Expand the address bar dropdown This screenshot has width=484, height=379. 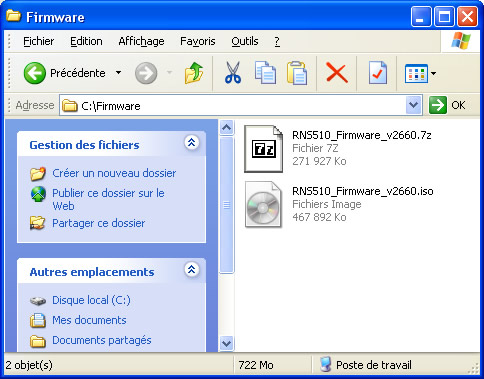pyautogui.click(x=413, y=105)
